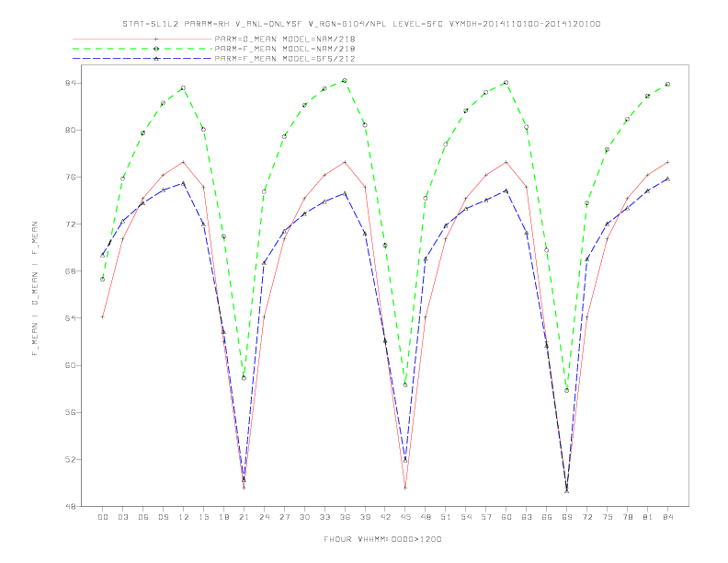Click green circle data point at forecast hour 69

click(567, 391)
